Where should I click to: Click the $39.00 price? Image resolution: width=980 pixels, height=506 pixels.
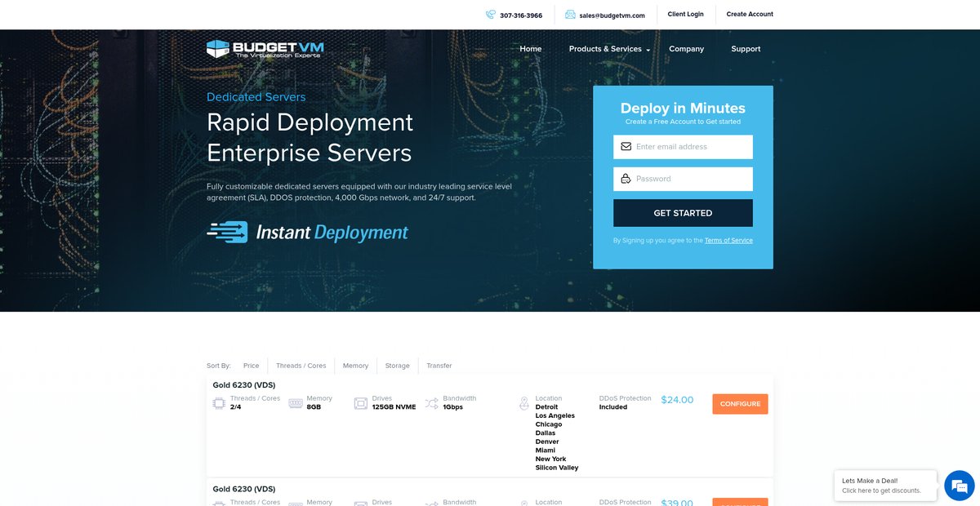(x=677, y=503)
